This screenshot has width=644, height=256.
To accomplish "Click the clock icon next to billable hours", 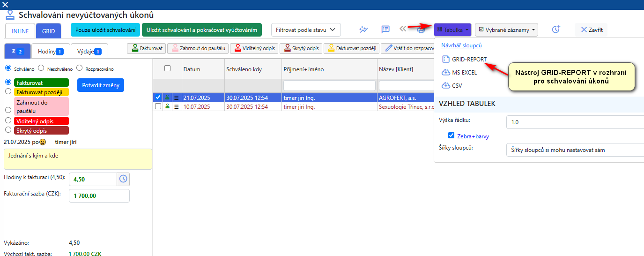I will pyautogui.click(x=123, y=179).
